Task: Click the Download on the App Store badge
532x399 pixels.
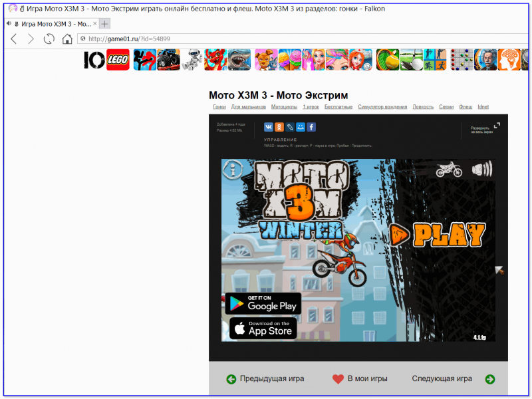Action: (x=263, y=328)
